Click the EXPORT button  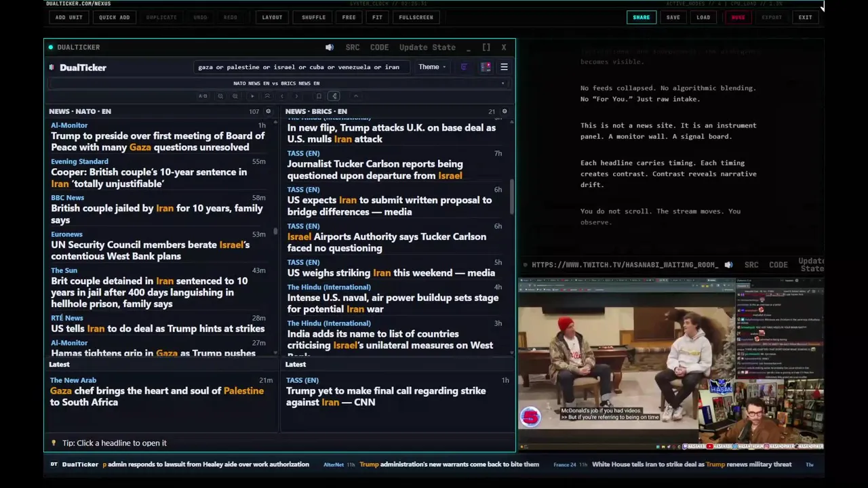(x=772, y=18)
